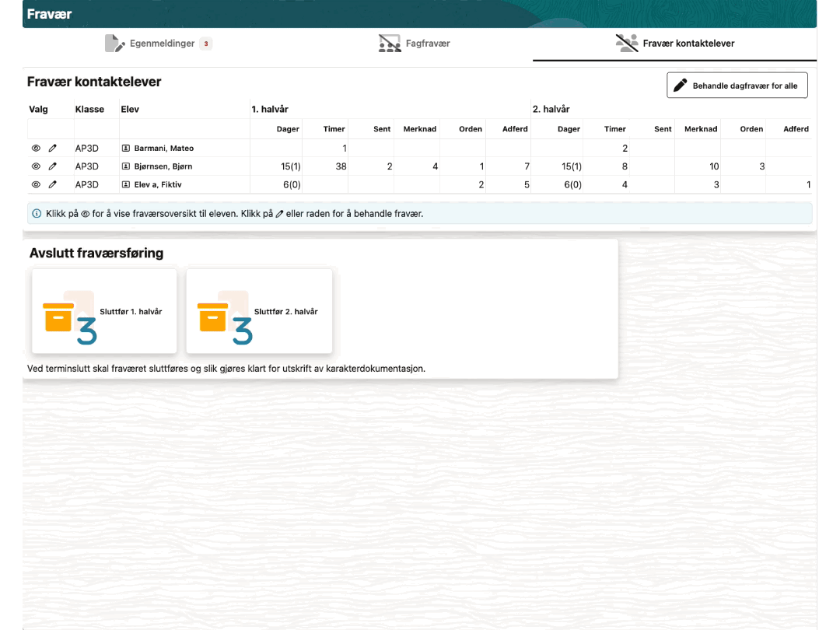Click Behandle dagfravær for alle button
Image resolution: width=840 pixels, height=630 pixels.
(x=737, y=86)
